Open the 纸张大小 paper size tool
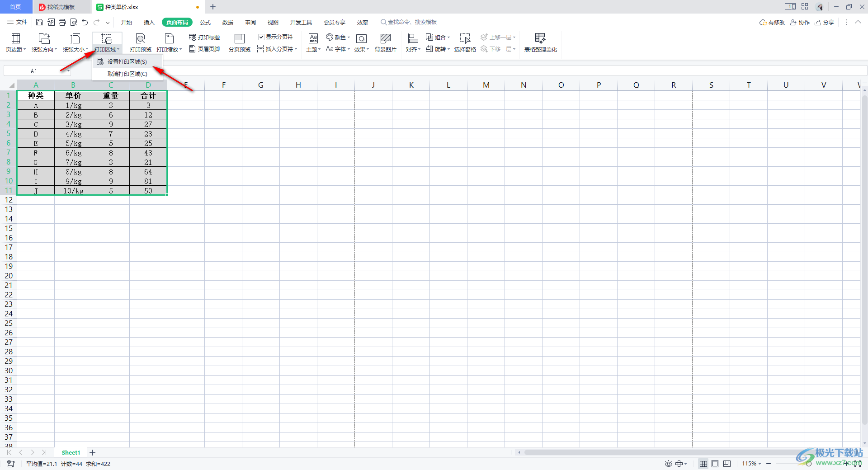This screenshot has width=868, height=470. click(75, 43)
